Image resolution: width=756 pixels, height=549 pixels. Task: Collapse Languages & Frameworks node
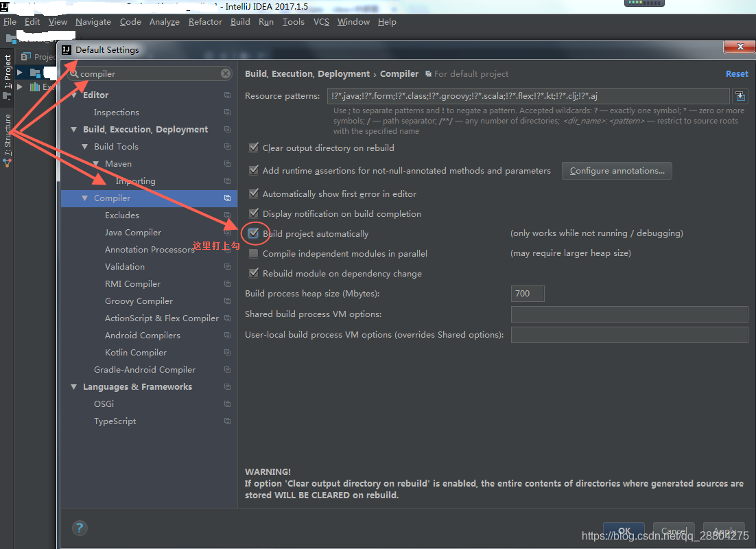coord(74,387)
